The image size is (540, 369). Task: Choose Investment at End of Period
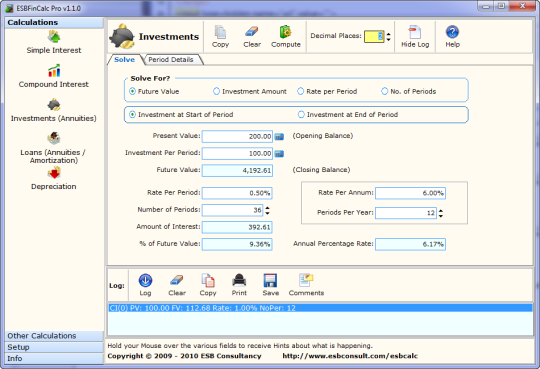click(301, 114)
